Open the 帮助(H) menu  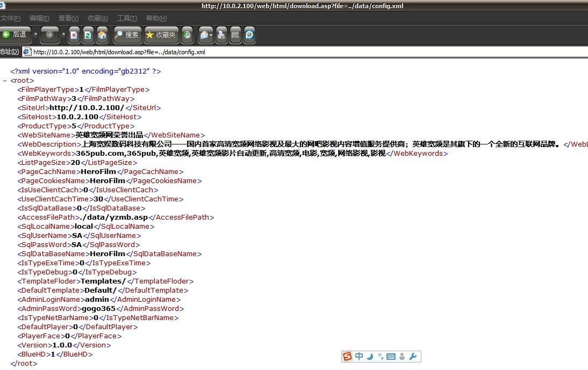click(x=156, y=18)
